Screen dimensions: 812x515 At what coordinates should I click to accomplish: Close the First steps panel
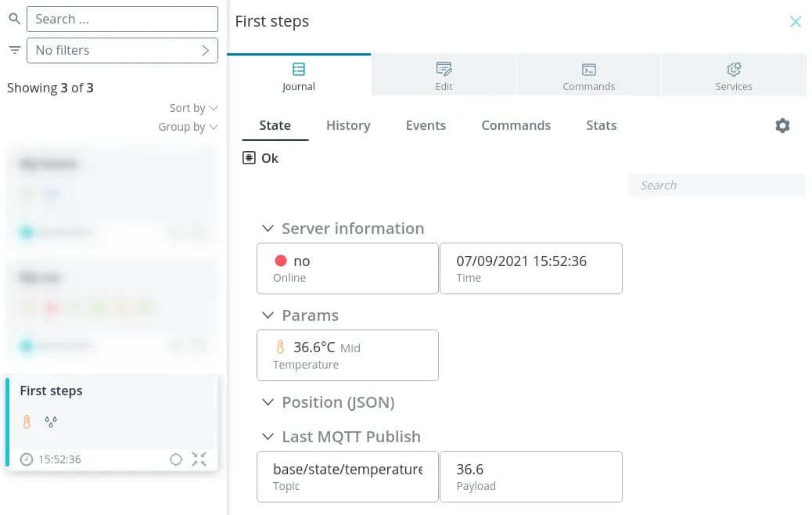[795, 22]
